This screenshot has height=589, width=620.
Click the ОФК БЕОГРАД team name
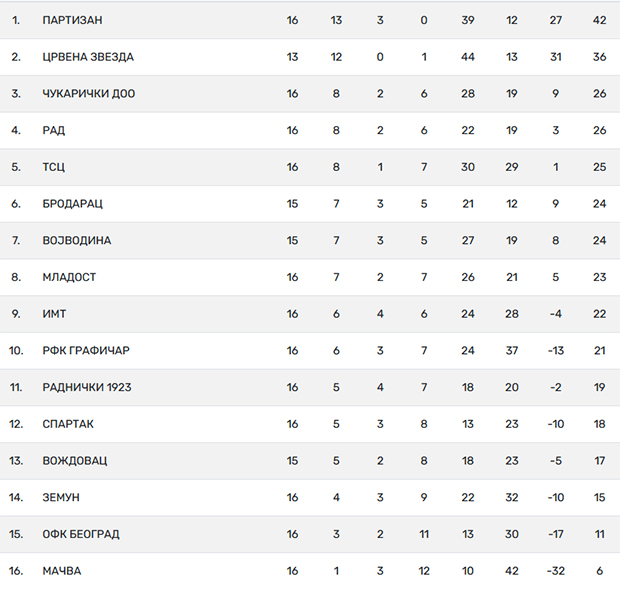(81, 534)
